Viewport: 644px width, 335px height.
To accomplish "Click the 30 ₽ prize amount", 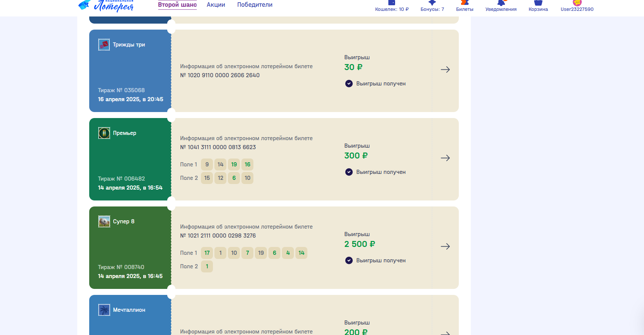I will 353,67.
